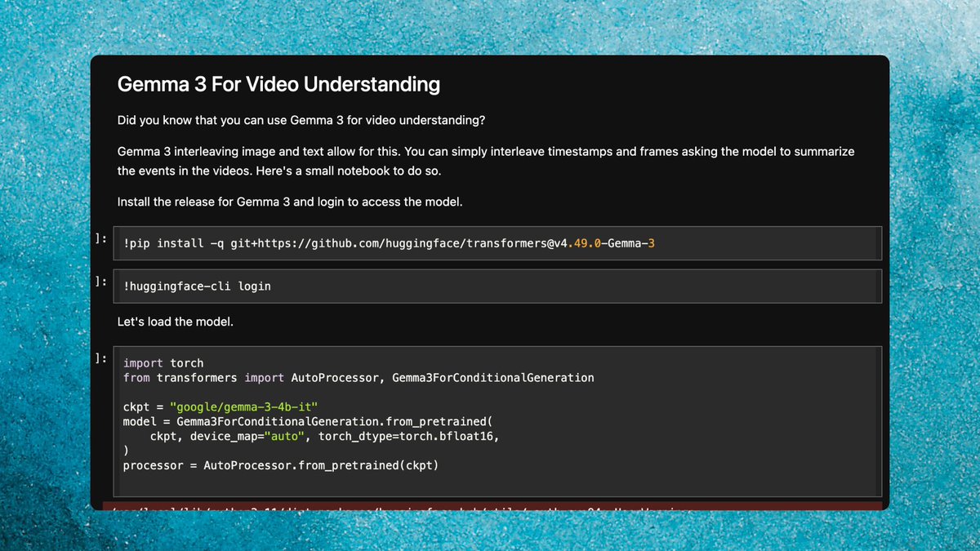
Task: Click the "processor = AutoProcessor.from_pretrained(ckpt)" line
Action: [281, 466]
